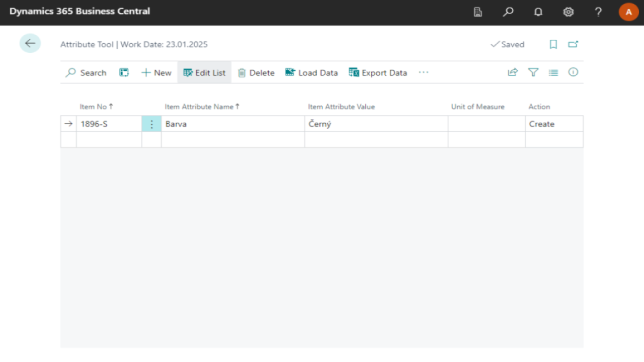The height and width of the screenshot is (362, 644).
Task: Open row options for item 1896-S
Action: (x=151, y=124)
